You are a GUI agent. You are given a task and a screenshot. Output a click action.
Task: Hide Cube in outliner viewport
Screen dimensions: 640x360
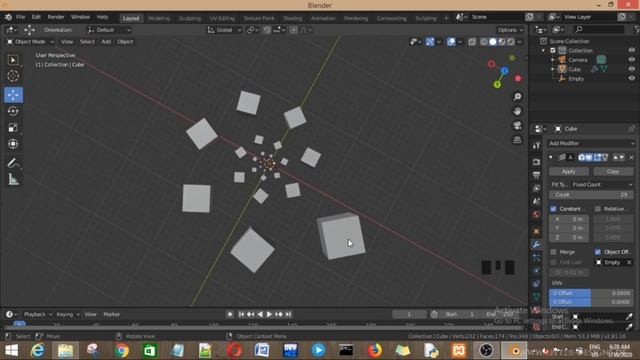pyautogui.click(x=631, y=69)
